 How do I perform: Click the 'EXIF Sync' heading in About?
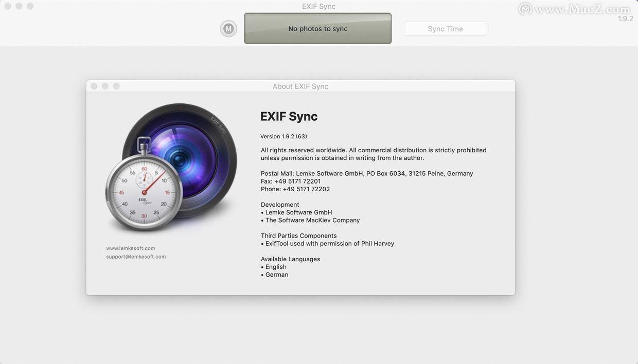(289, 117)
